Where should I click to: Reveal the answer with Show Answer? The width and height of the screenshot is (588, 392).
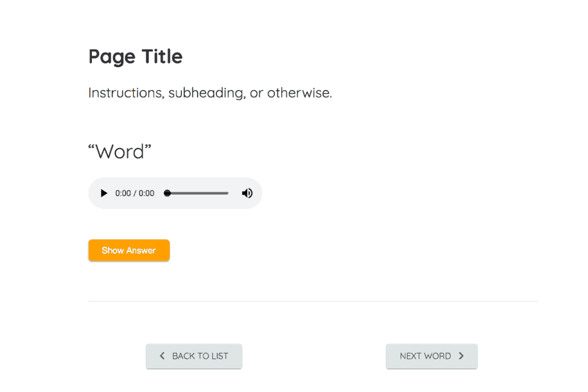click(x=129, y=250)
